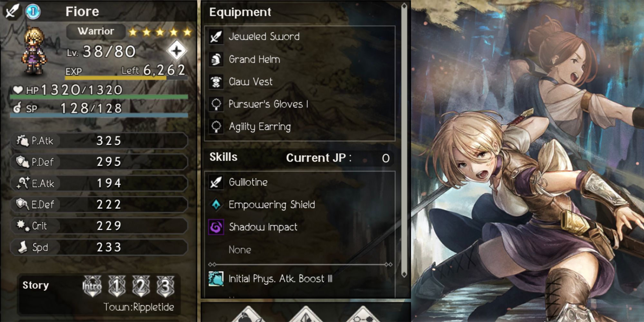Open the Intro story chapter
The height and width of the screenshot is (322, 644).
pos(92,286)
